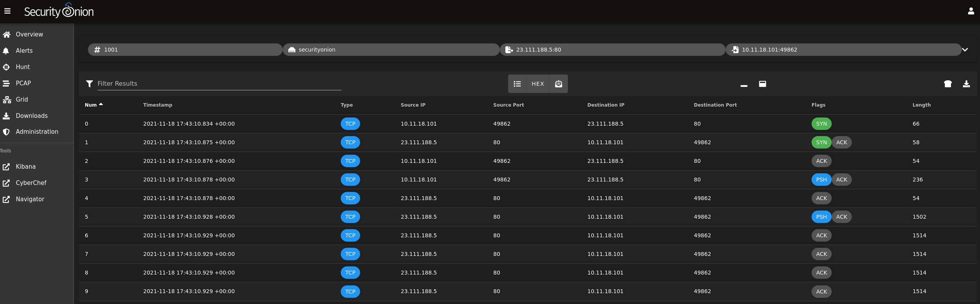Click length value 236

click(x=918, y=180)
